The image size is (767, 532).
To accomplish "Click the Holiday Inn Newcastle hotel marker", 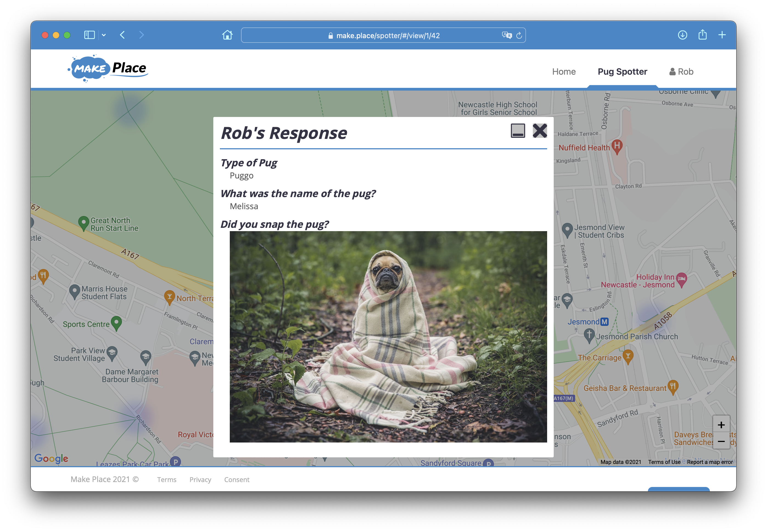I will click(681, 280).
